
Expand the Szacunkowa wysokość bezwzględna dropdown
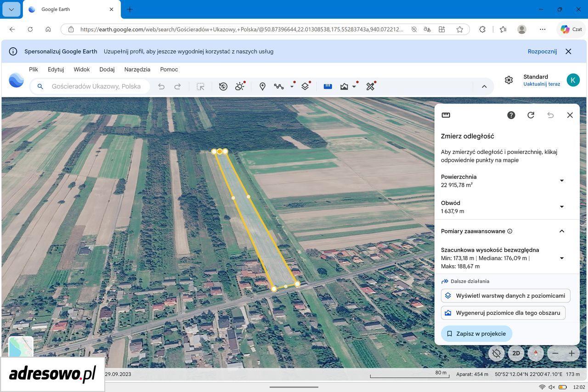[561, 258]
